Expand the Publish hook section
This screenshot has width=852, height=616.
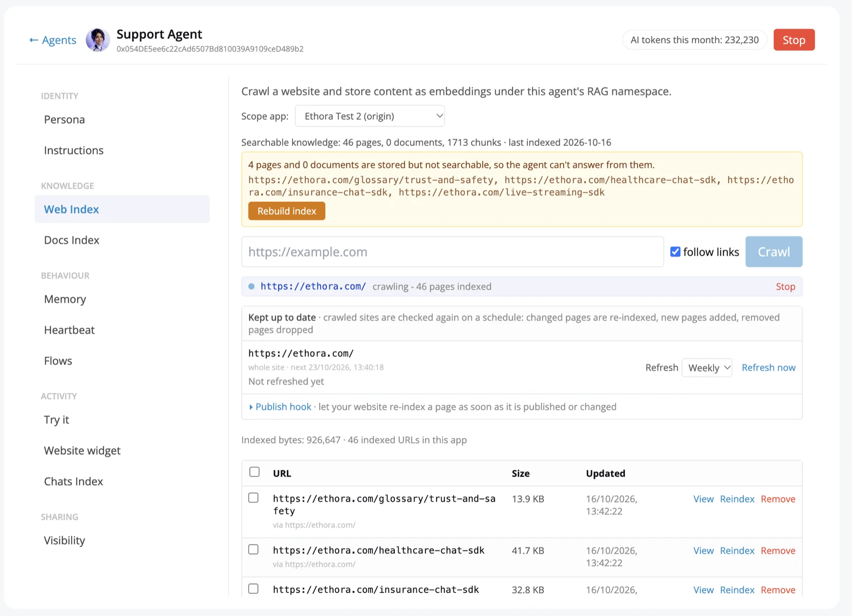280,407
